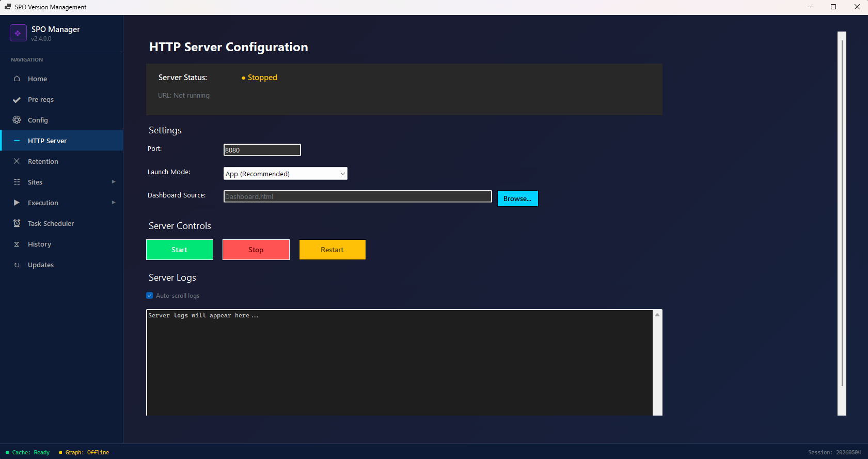Click the History hourglass icon
Image resolution: width=868 pixels, height=459 pixels.
pyautogui.click(x=17, y=244)
